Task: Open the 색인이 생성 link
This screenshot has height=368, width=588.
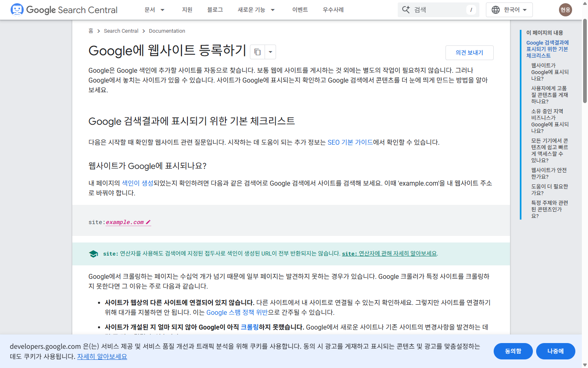Action: 138,183
